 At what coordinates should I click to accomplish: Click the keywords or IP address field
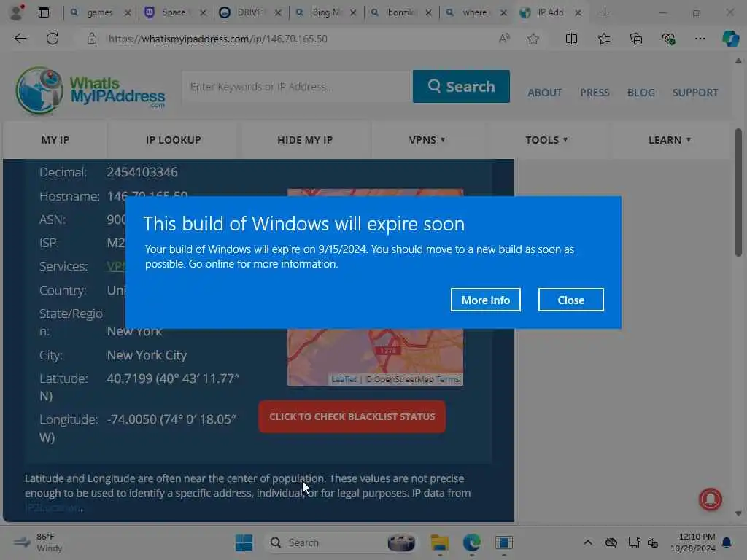click(x=298, y=87)
